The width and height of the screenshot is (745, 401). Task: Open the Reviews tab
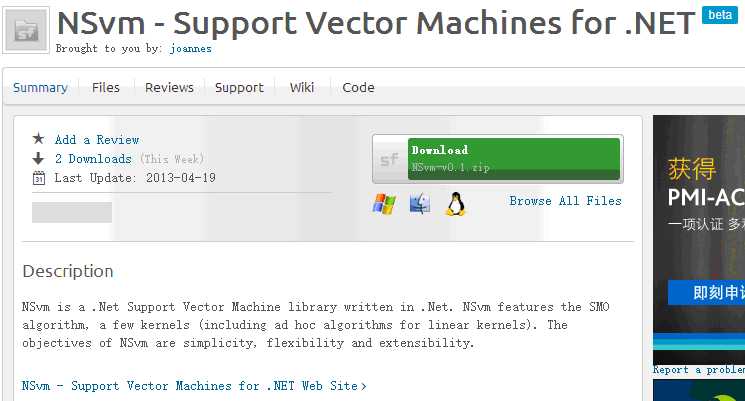(169, 88)
